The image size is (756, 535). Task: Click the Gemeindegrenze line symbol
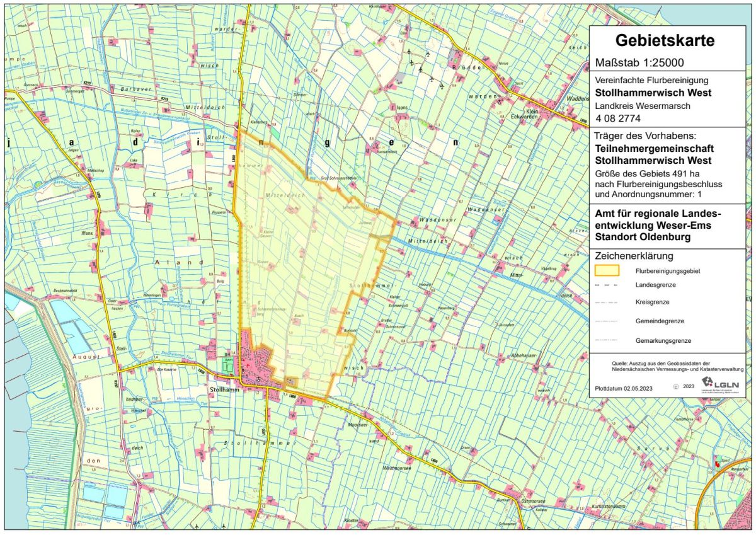[607, 321]
